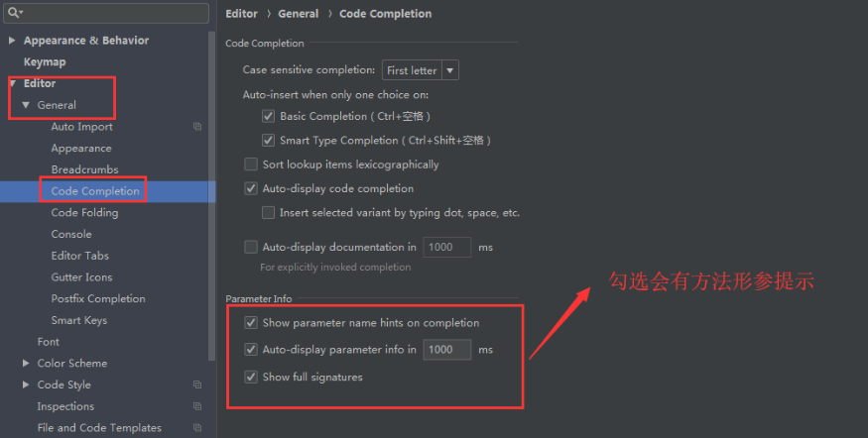This screenshot has width=868, height=438.
Task: Click the copy icon beside Code Style
Action: coord(197,384)
